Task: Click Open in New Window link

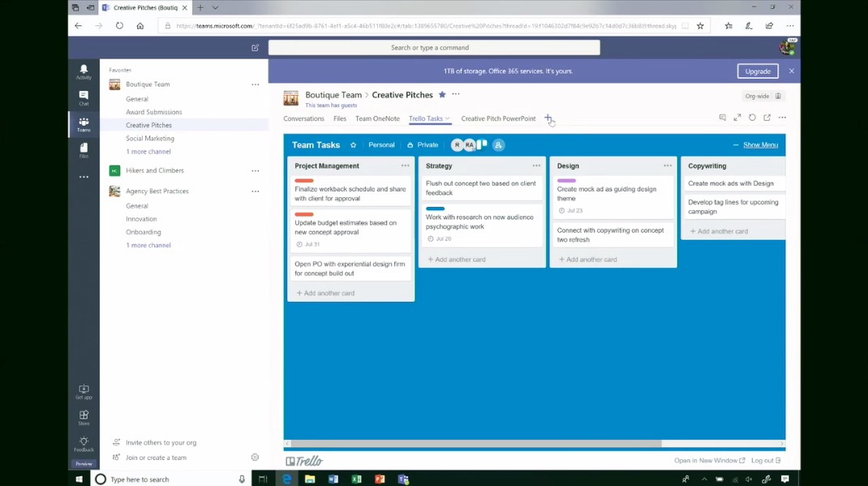Action: click(710, 460)
